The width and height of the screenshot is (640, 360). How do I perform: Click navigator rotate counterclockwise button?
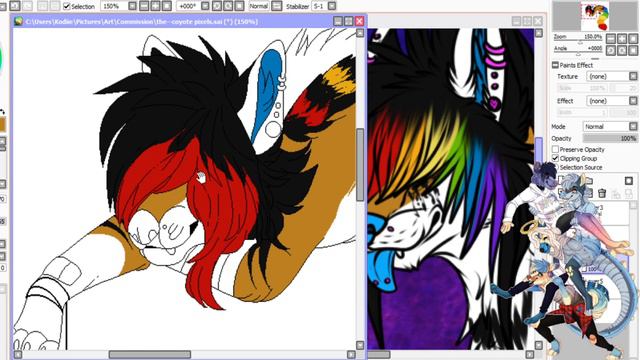coord(611,50)
